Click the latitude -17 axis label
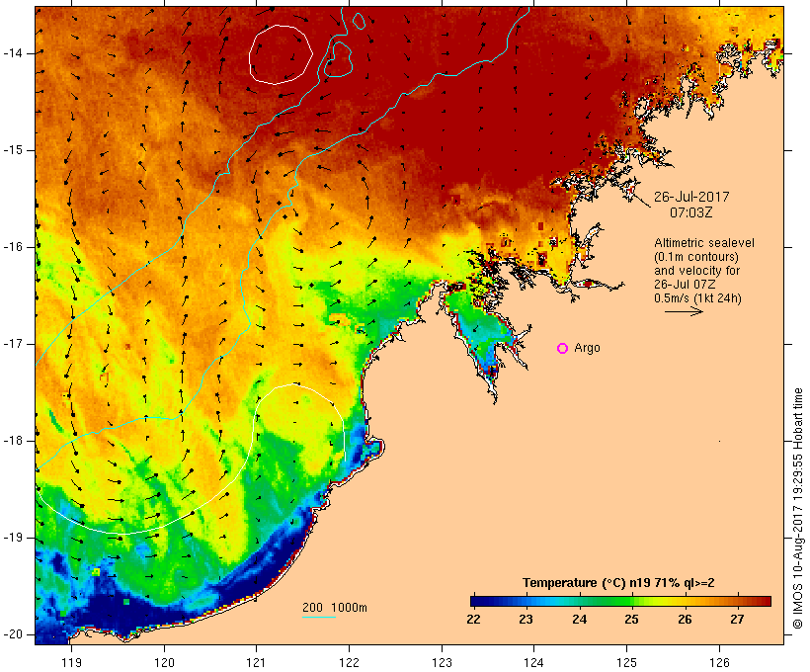The width and height of the screenshot is (810, 672). (x=13, y=344)
